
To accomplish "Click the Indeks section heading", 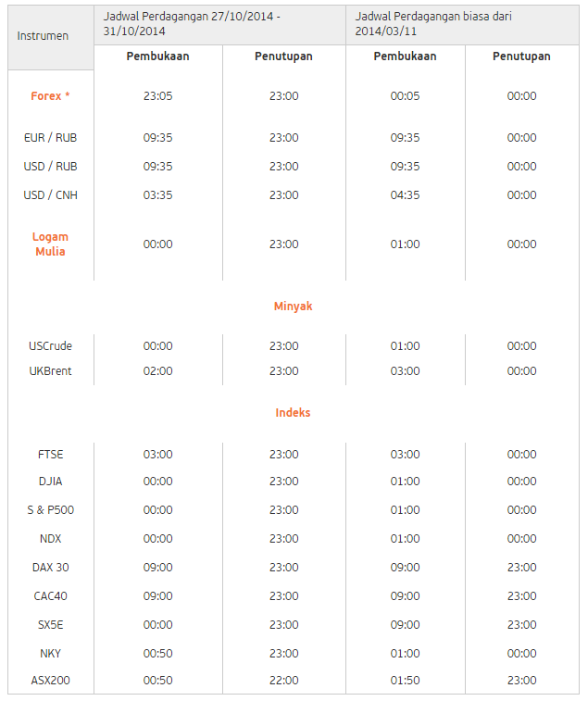I will click(293, 413).
